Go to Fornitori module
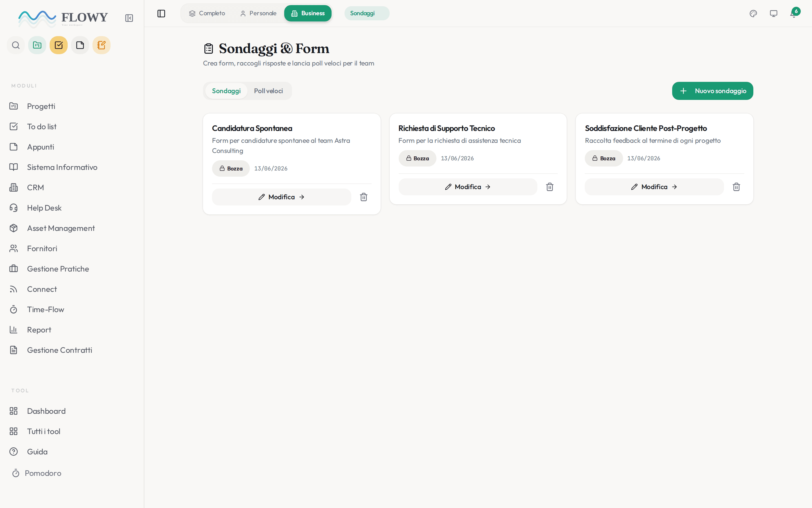 (72, 249)
